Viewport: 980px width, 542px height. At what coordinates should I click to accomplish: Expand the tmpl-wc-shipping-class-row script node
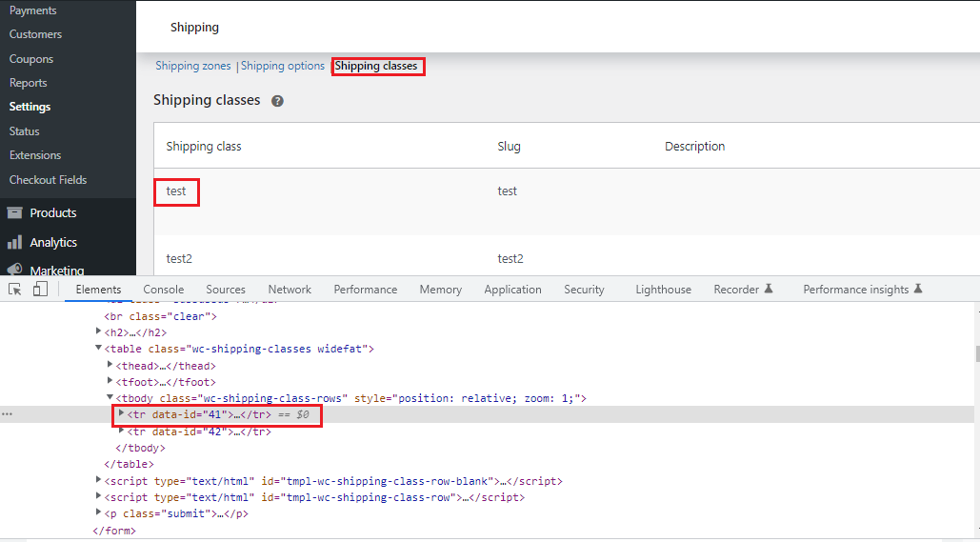98,495
